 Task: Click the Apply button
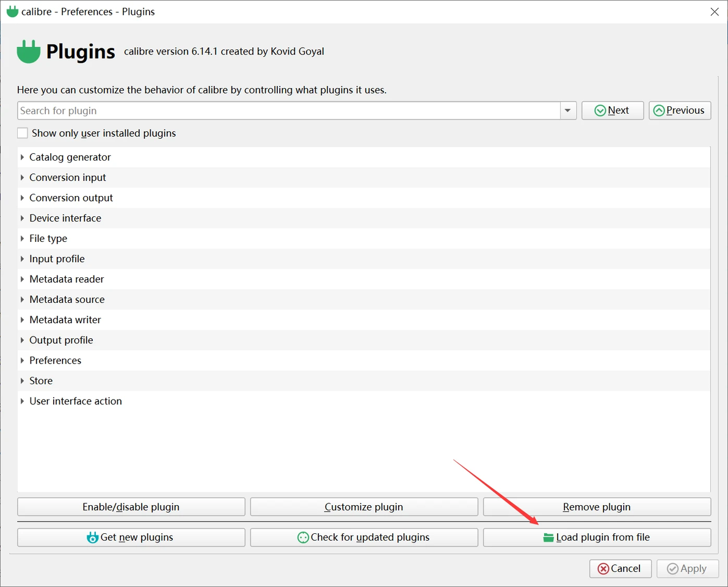point(688,569)
